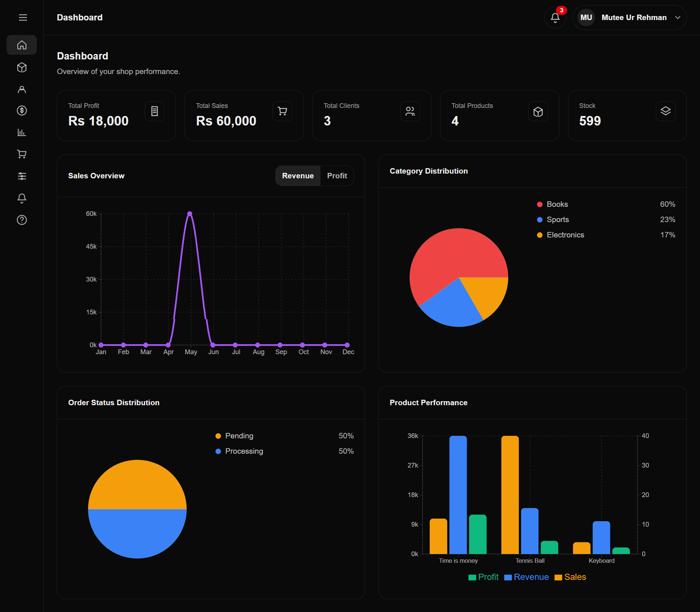Screen dimensions: 700x612
Task: Click the MU avatar circle
Action: tap(586, 18)
